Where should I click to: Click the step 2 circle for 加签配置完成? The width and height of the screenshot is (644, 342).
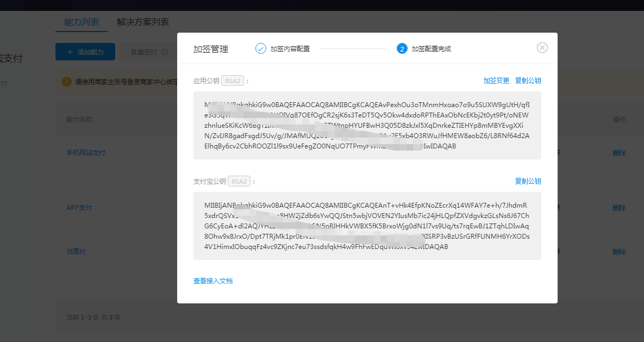tap(402, 49)
